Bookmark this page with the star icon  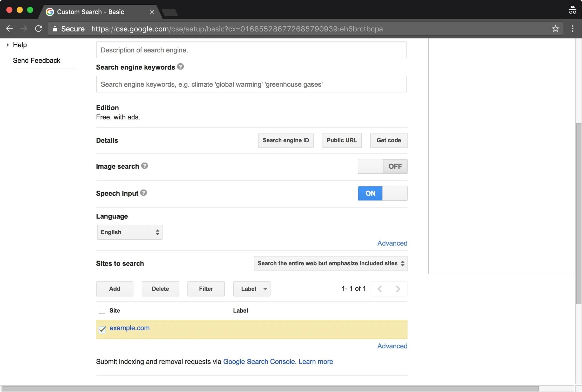(555, 29)
